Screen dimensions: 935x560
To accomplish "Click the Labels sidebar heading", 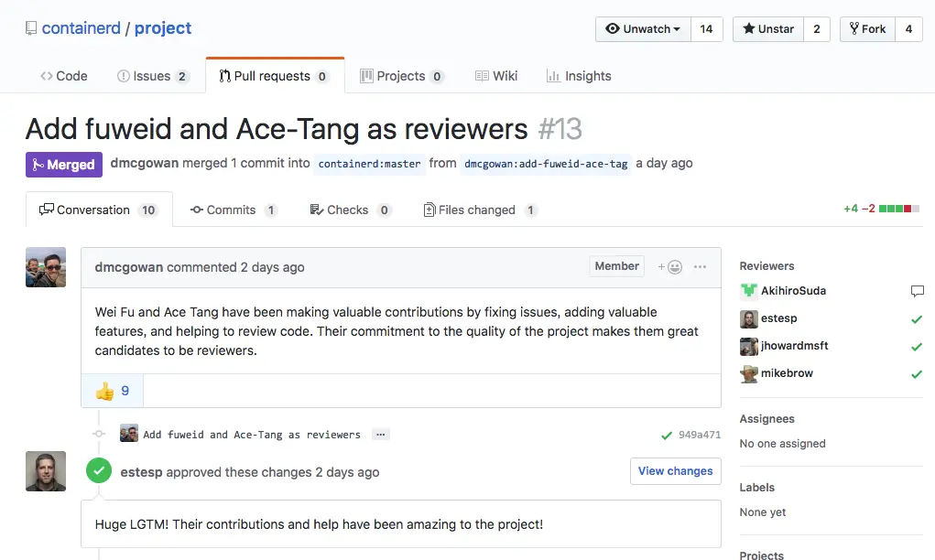I will click(756, 488).
